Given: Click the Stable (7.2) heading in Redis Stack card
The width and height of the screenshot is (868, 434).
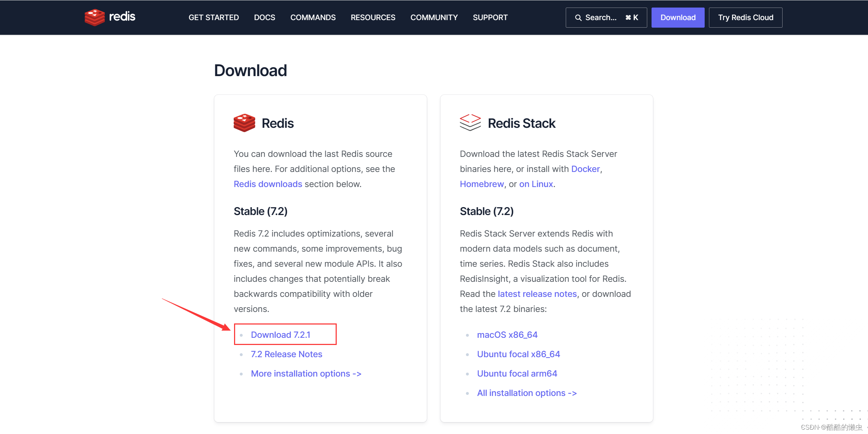Looking at the screenshot, I should 486,211.
